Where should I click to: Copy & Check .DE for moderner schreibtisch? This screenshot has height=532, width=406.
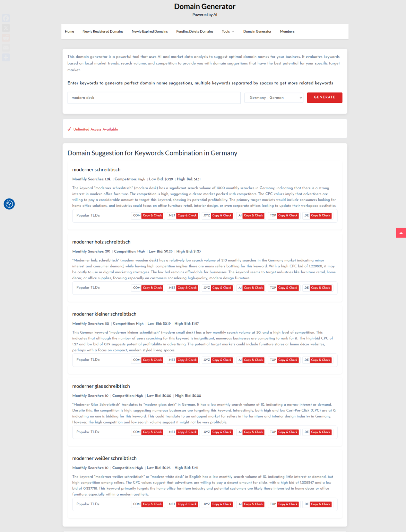(x=320, y=215)
